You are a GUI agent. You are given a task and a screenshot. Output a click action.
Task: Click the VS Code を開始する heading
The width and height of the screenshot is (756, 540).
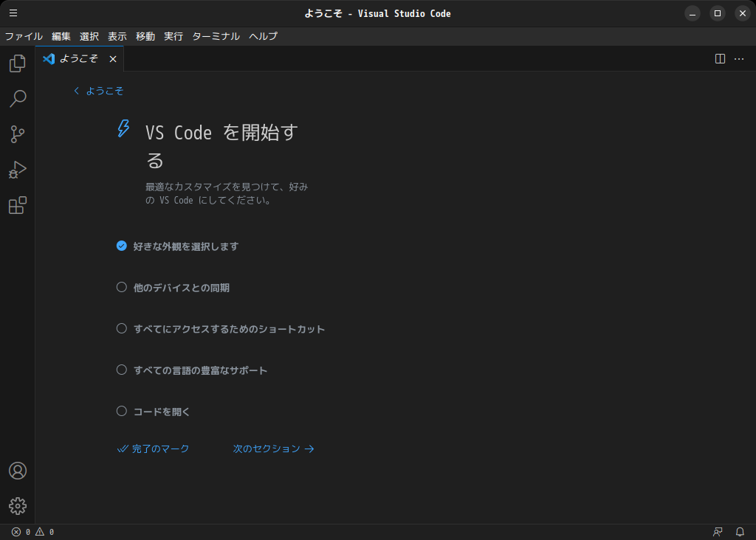(221, 146)
